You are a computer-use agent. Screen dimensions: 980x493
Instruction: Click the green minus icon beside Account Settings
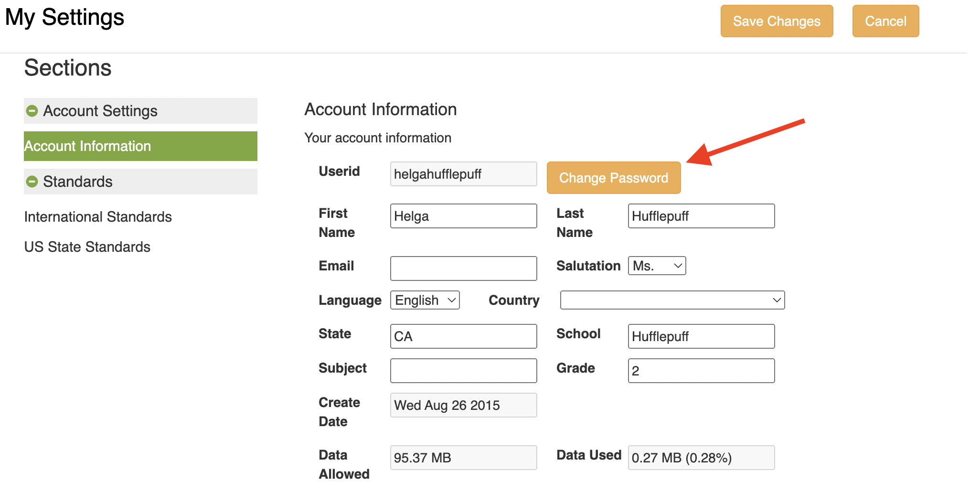pos(32,110)
